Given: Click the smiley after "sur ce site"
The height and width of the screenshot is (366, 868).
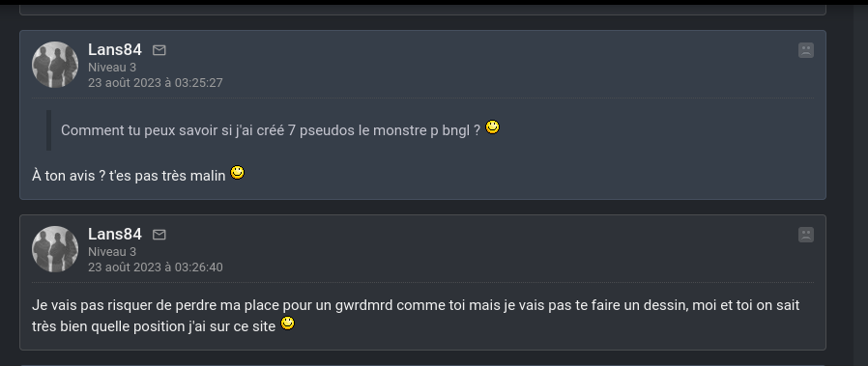Looking at the screenshot, I should (x=287, y=324).
